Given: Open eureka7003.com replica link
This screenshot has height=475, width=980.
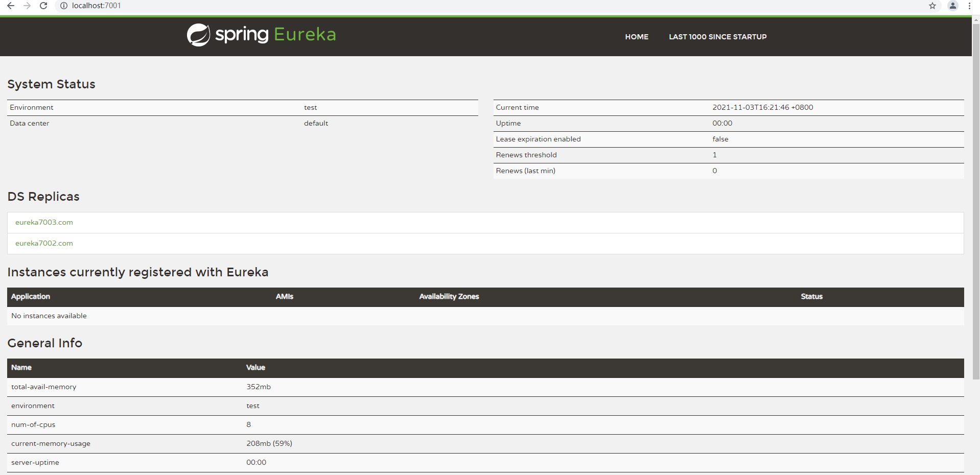Looking at the screenshot, I should pos(44,222).
